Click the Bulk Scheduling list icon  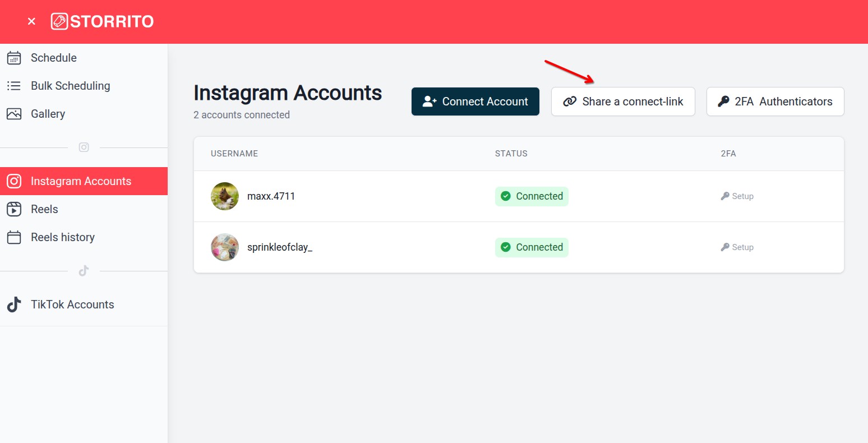pyautogui.click(x=15, y=86)
